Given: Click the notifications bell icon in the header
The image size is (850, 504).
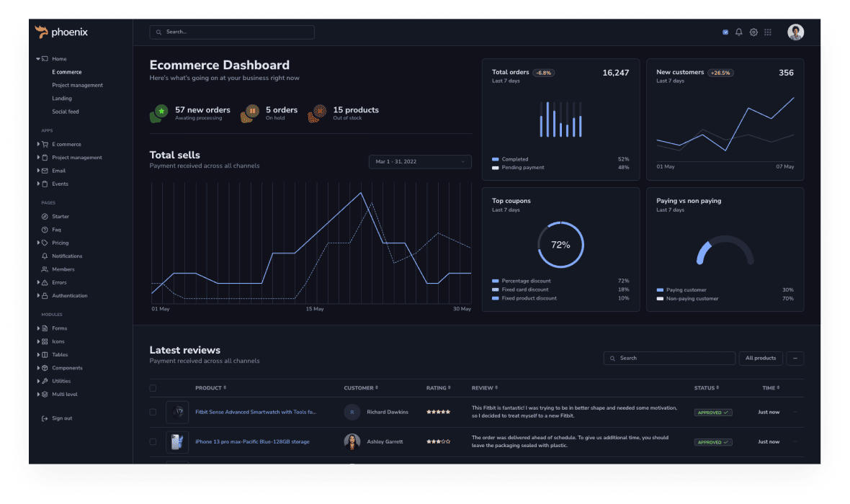Looking at the screenshot, I should coord(738,32).
